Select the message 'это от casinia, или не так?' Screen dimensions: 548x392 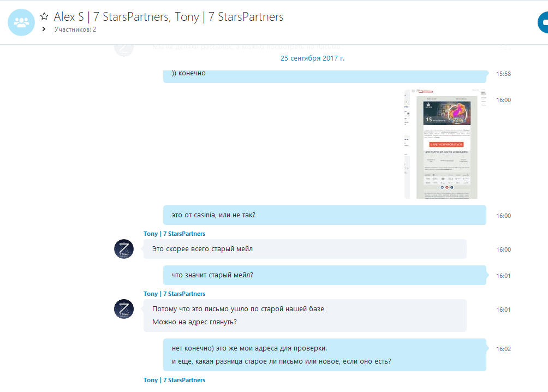tap(325, 215)
